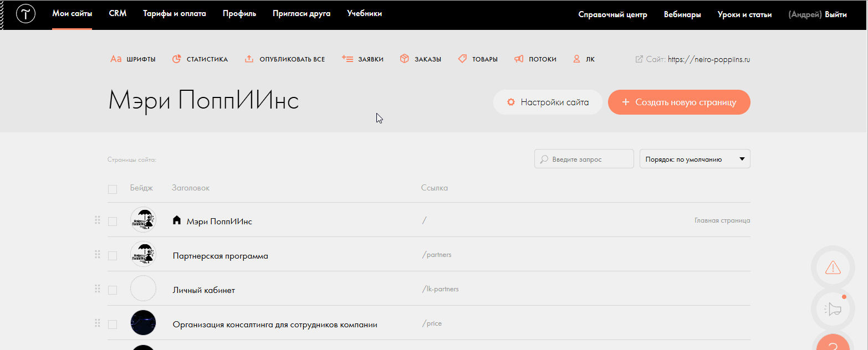868x350 pixels.
Task: Click Опубликовать все upload icon
Action: (249, 59)
